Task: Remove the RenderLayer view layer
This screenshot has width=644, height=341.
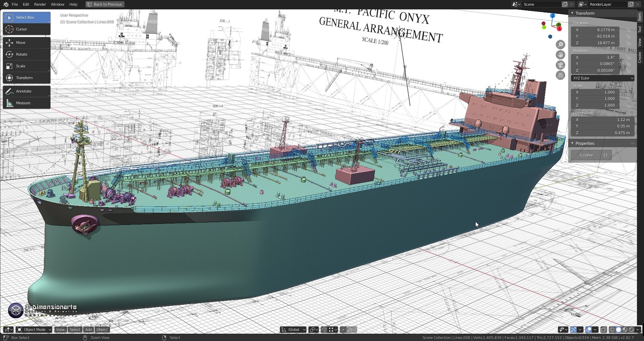Action: [638, 4]
